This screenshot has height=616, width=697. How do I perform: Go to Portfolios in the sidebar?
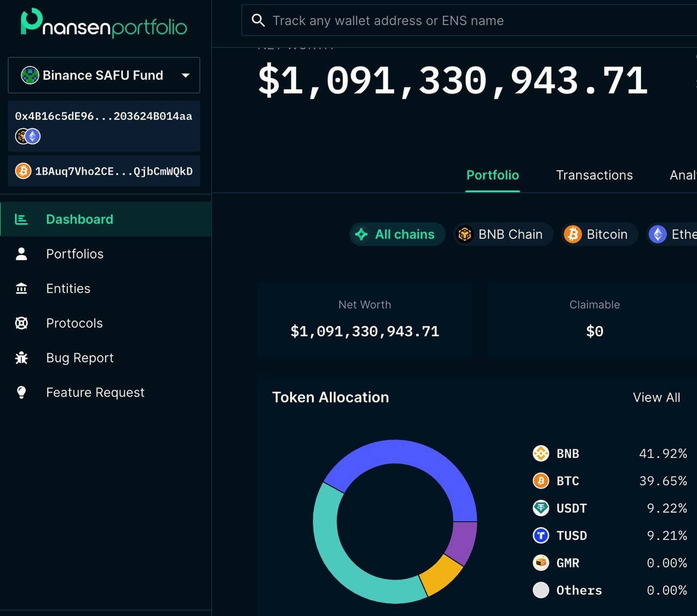coord(106,254)
